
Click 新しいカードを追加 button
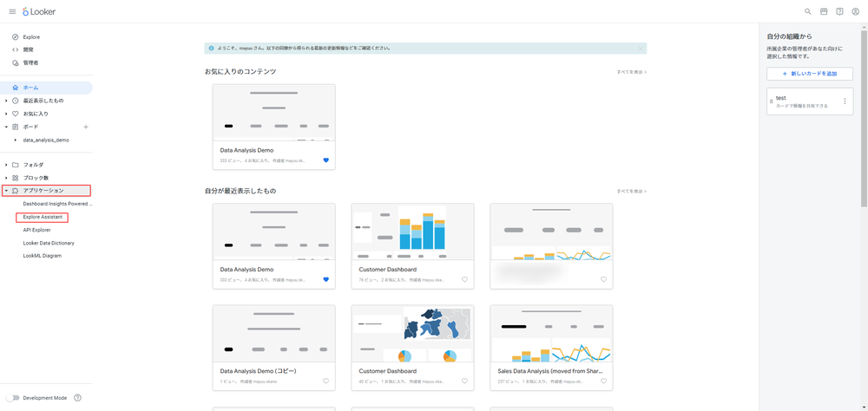click(x=810, y=74)
